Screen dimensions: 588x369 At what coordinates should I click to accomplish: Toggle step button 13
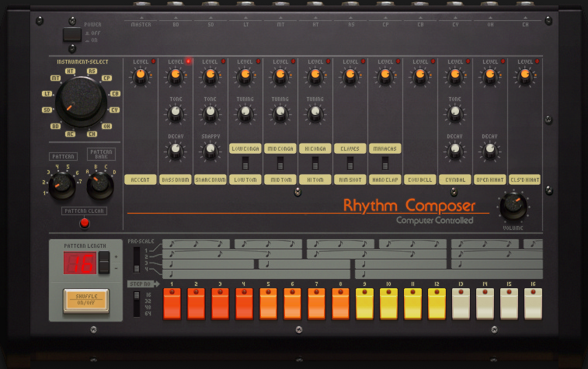click(x=461, y=304)
